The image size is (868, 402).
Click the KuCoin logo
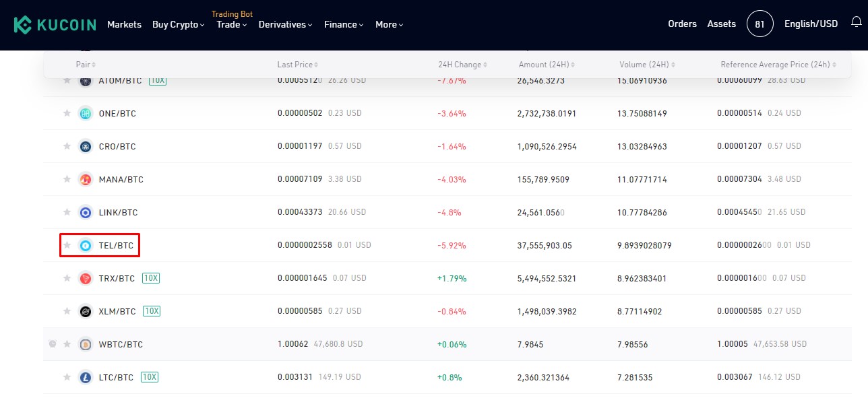coord(54,24)
